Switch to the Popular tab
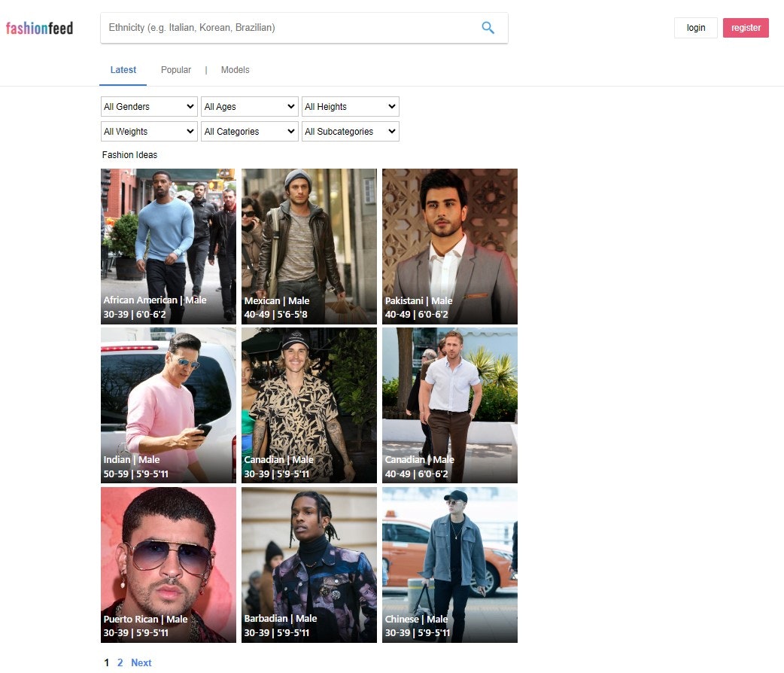The width and height of the screenshot is (784, 673). tap(175, 69)
